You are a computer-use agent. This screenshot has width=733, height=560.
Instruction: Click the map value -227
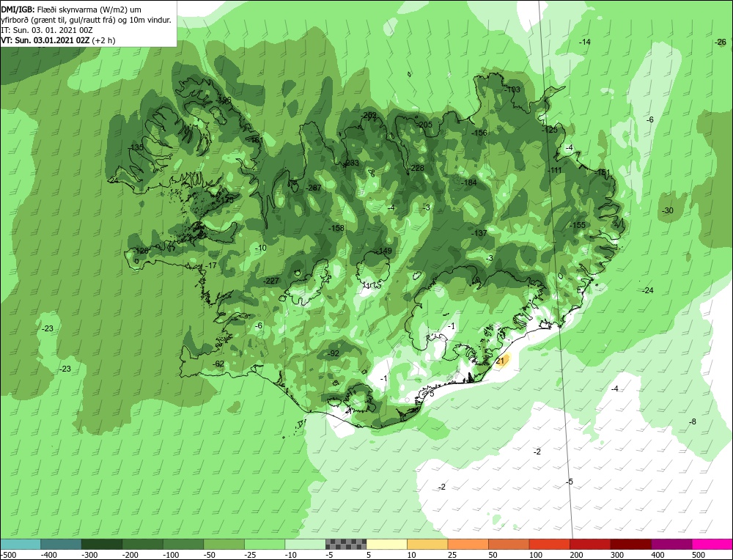271,281
